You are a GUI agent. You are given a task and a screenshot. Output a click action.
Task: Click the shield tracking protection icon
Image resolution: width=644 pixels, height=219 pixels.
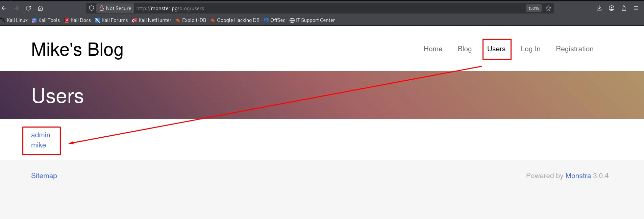coord(92,8)
